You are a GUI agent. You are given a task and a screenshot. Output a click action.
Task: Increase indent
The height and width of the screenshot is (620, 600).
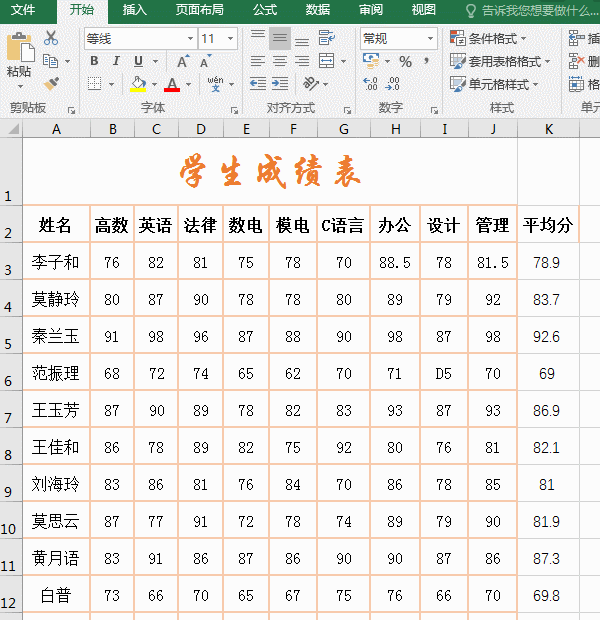280,84
